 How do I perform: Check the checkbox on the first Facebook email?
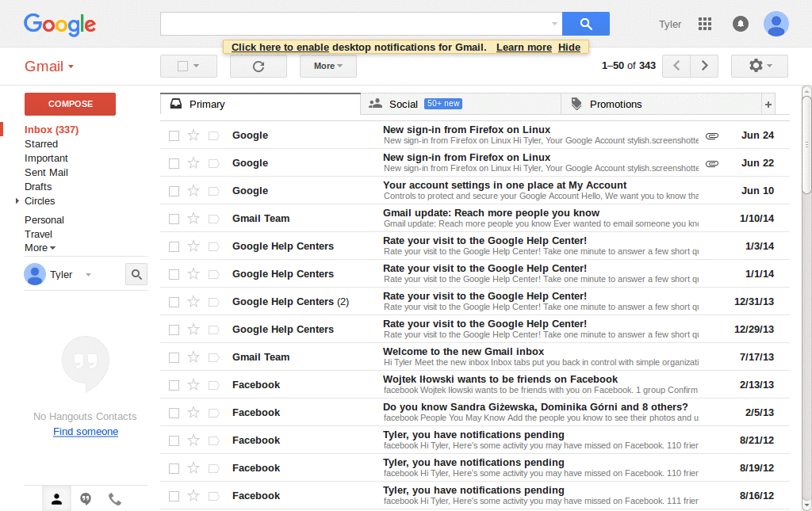pos(173,384)
